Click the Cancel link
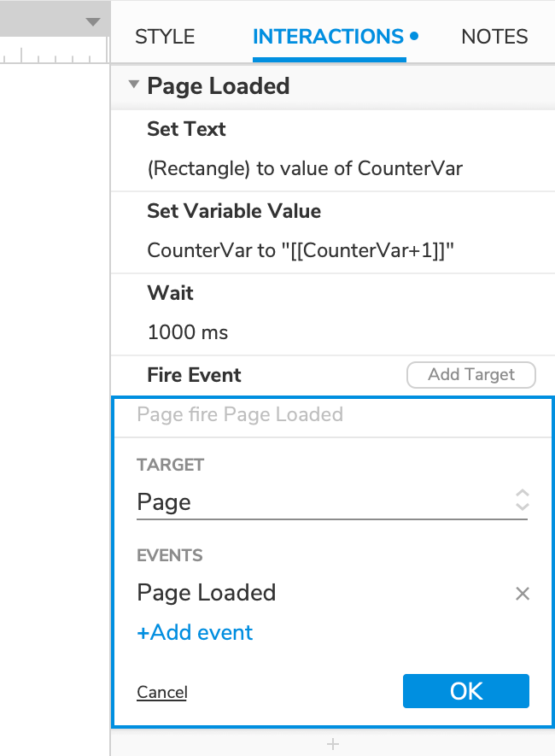The image size is (555, 756). pyautogui.click(x=162, y=692)
